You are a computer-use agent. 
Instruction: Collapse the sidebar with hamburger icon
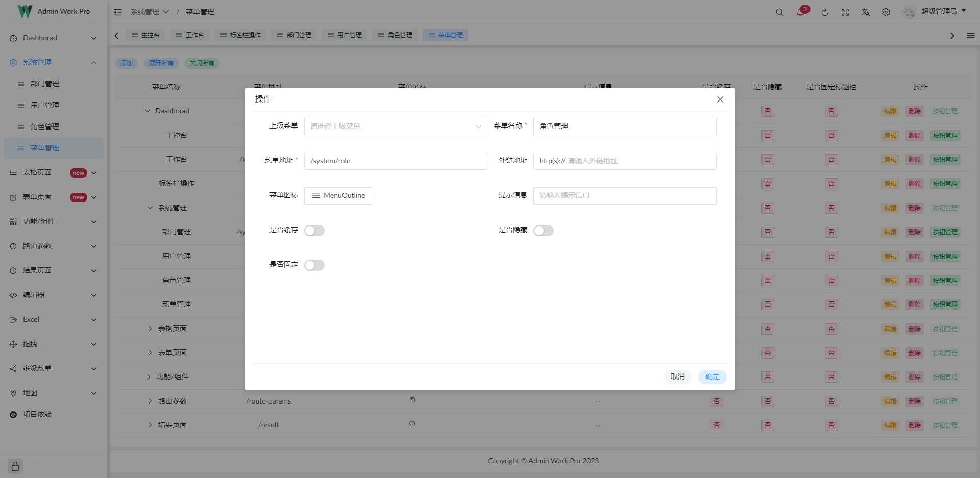click(118, 12)
